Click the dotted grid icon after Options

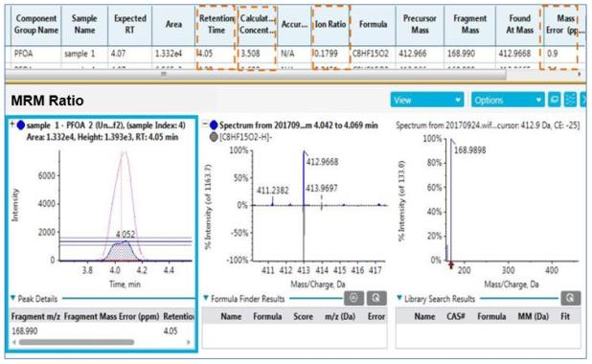[570, 100]
